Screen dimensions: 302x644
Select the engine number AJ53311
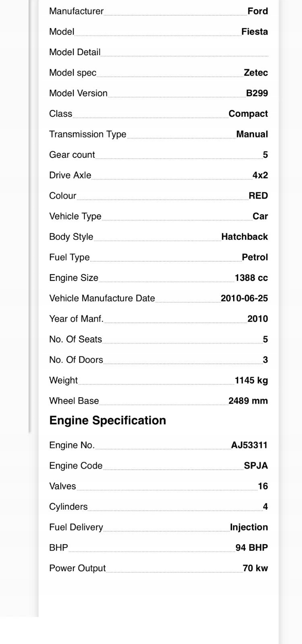[249, 446]
